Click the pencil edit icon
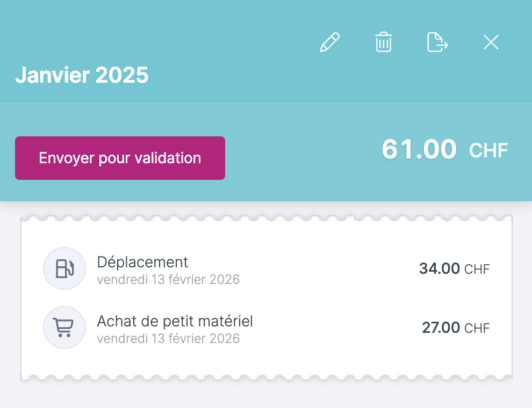Viewport: 532px width, 408px height. (x=329, y=42)
